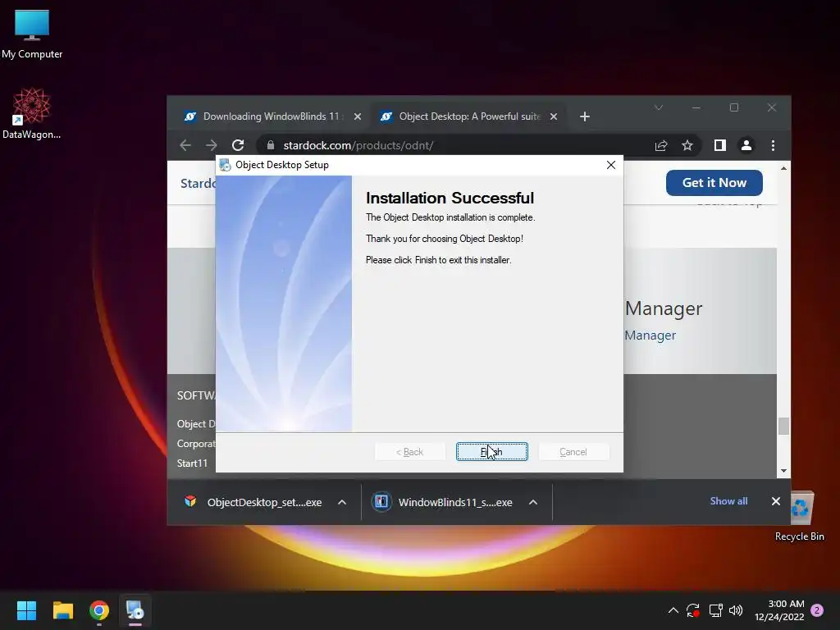
Task: Reload the stardock.com page
Action: [238, 145]
